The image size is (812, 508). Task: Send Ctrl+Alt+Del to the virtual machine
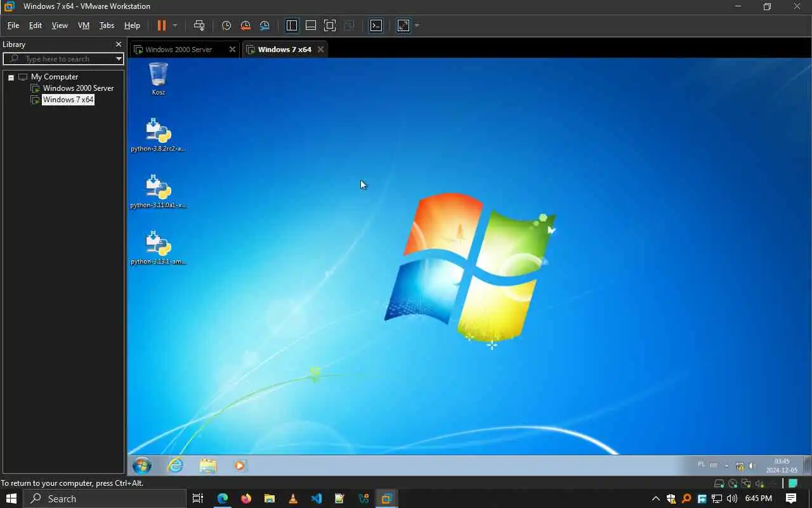tap(199, 25)
